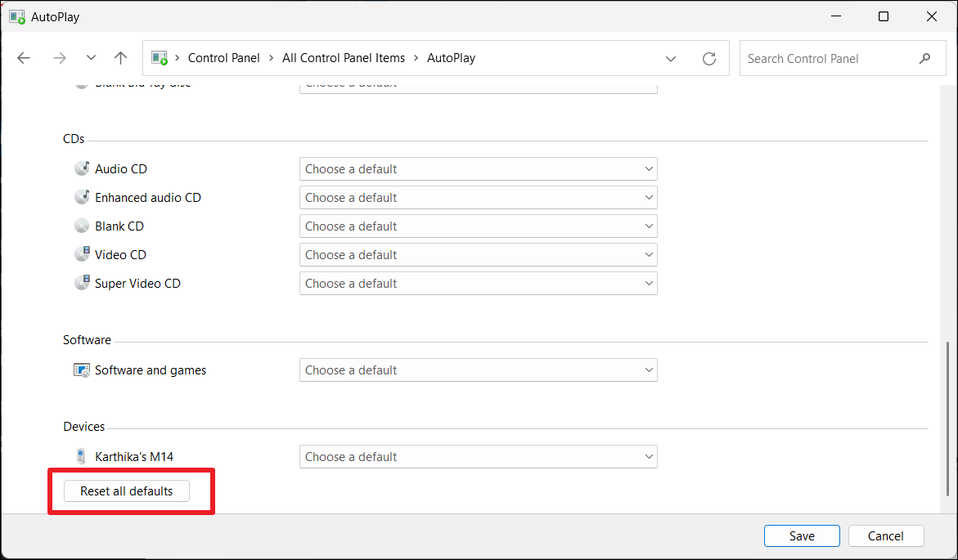Open the Audio CD default dropdown
The image size is (958, 560).
478,169
